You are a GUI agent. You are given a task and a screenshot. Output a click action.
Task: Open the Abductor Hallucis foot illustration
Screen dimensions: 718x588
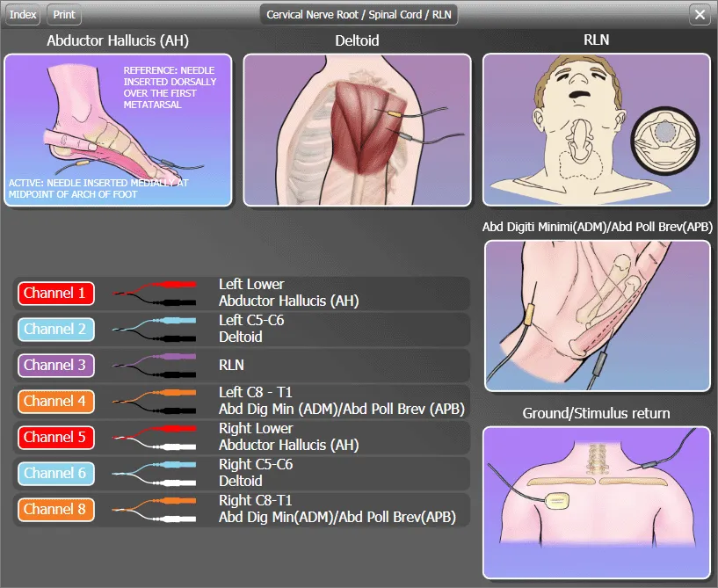click(x=118, y=130)
